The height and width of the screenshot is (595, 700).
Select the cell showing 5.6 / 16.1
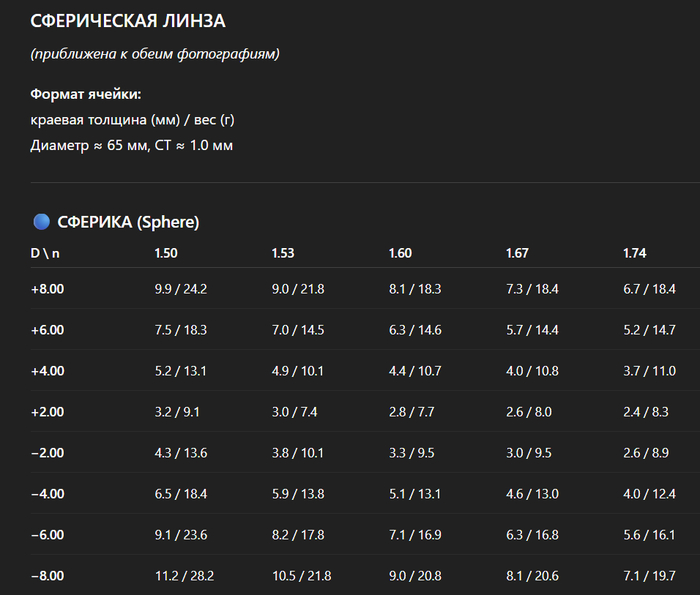coord(650,535)
